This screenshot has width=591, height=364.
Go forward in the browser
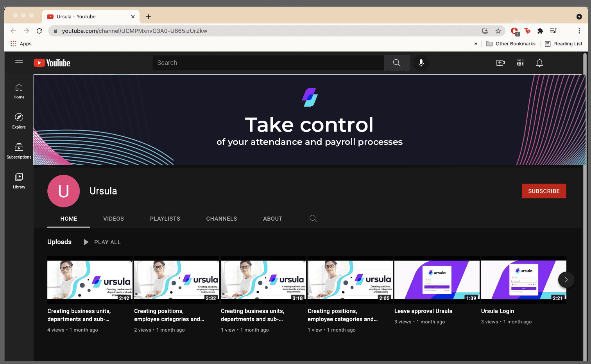click(x=26, y=31)
